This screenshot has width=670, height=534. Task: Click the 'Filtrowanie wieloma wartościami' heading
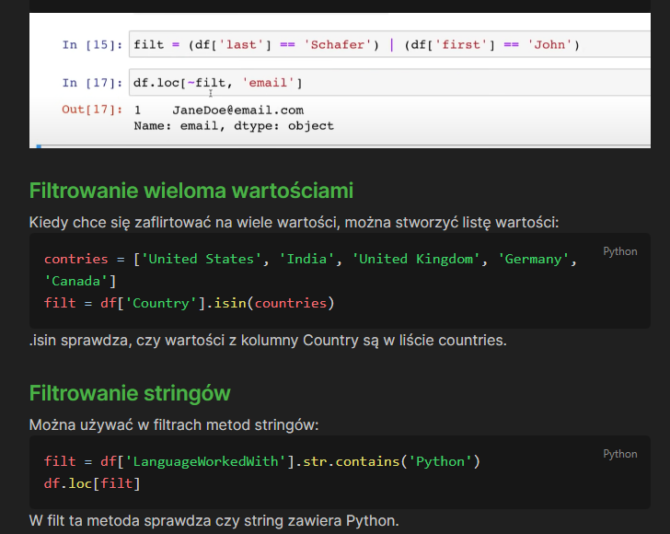191,191
